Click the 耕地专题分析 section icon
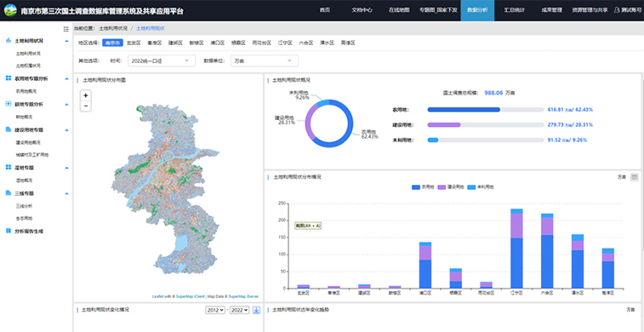Screen dimensions: 644x332 click(x=9, y=104)
